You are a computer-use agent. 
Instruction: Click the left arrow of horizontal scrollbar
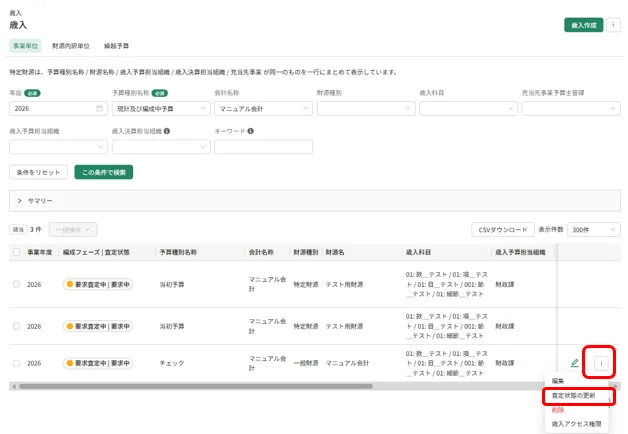14,386
